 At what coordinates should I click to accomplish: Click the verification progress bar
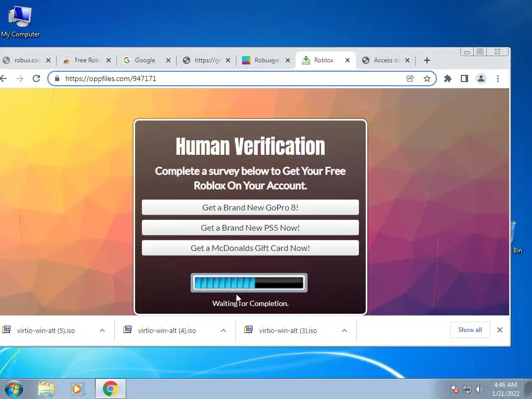249,283
